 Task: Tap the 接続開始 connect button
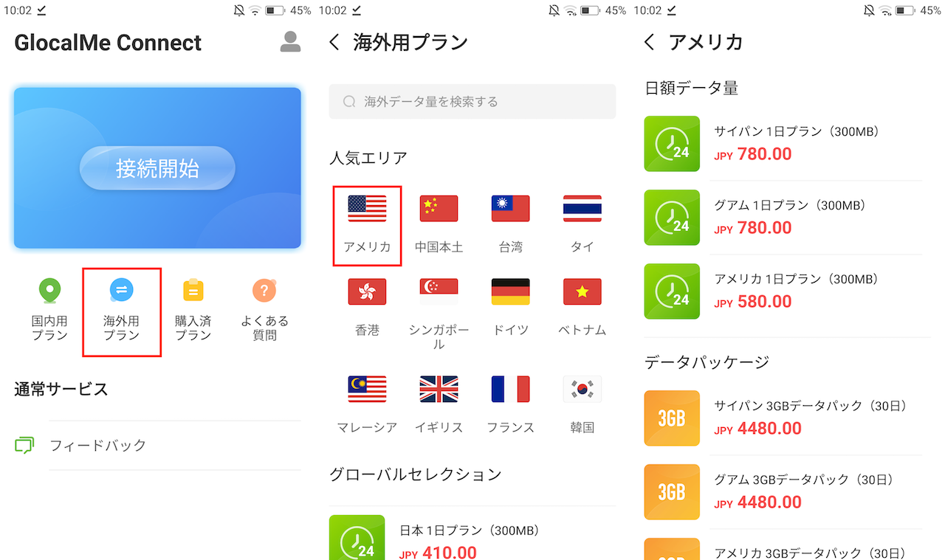[x=157, y=168]
